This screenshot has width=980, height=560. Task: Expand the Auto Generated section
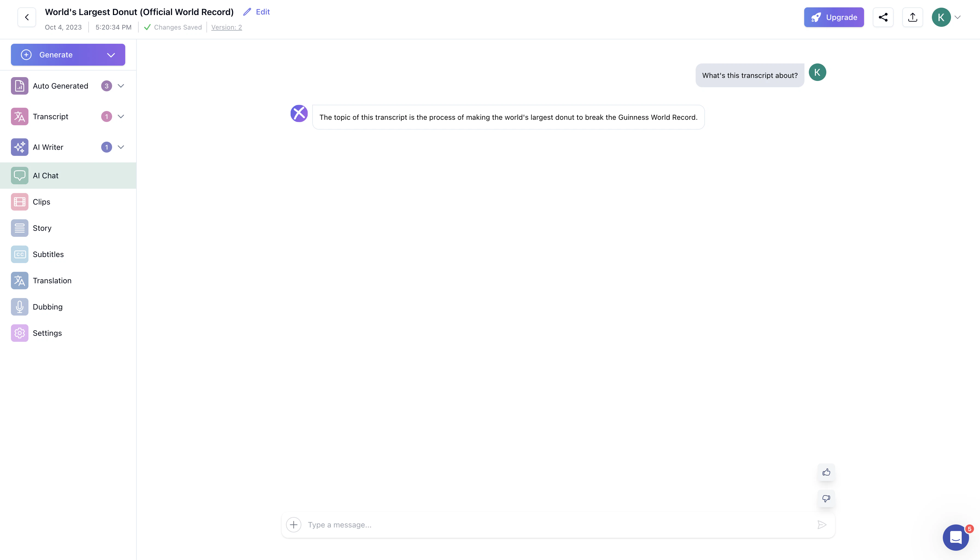pyautogui.click(x=121, y=86)
